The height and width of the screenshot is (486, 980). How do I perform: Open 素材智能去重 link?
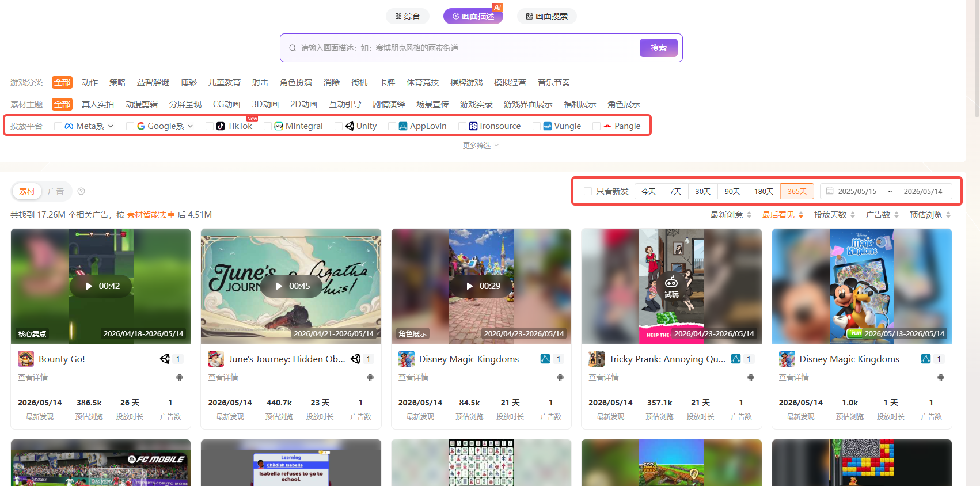[x=151, y=215]
